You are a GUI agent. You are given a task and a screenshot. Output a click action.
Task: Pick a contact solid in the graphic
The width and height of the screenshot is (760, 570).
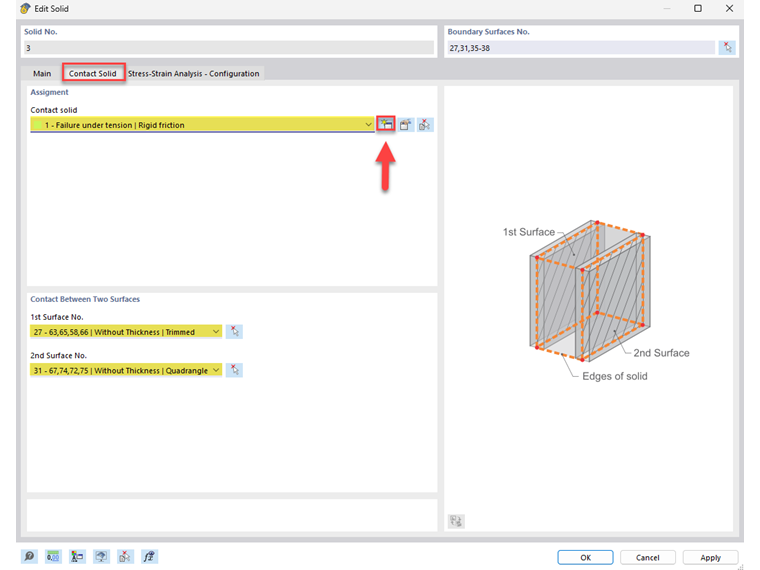(425, 125)
